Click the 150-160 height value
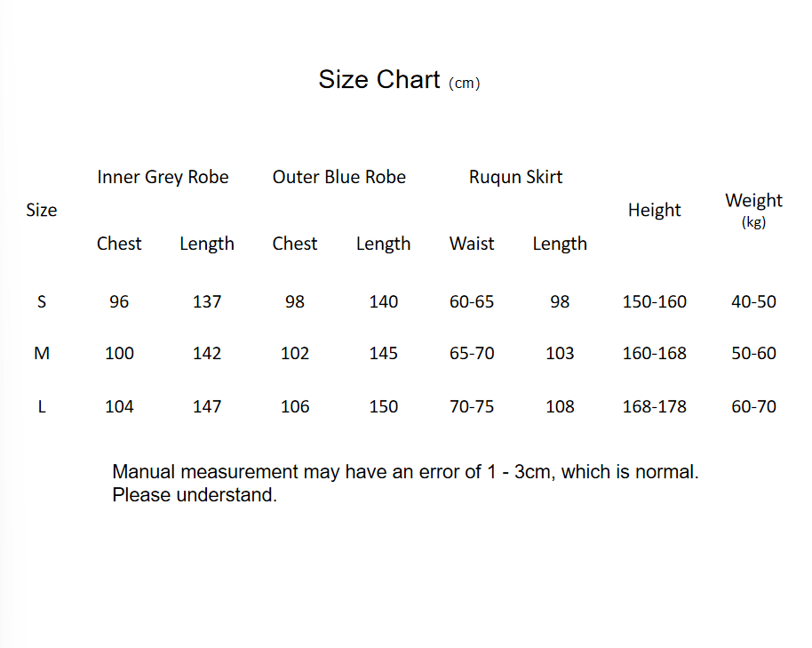 coord(654,301)
